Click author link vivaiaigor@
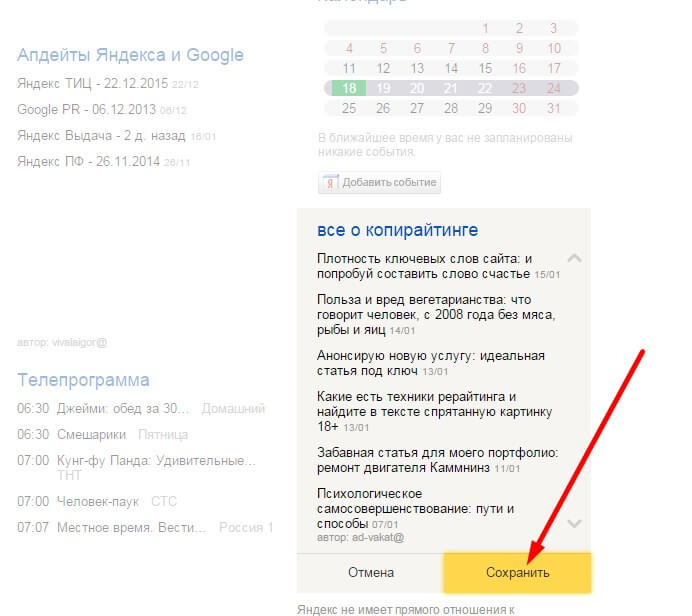 click(79, 342)
